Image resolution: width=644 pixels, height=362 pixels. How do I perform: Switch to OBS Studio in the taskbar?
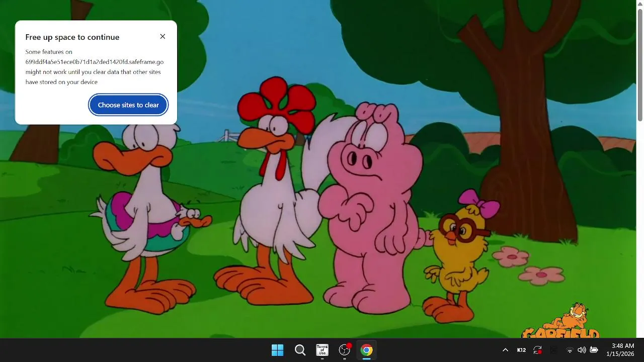pyautogui.click(x=345, y=350)
